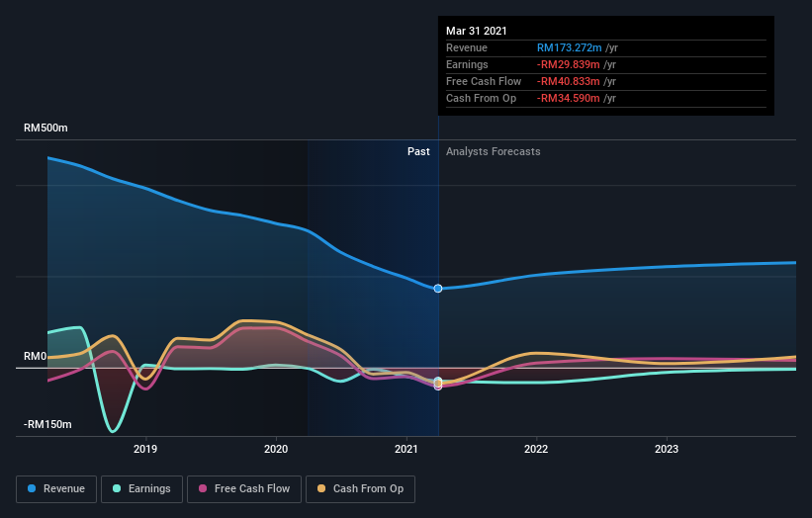This screenshot has height=518, width=812.
Task: Click the Analysts Forecasts label
Action: (493, 151)
